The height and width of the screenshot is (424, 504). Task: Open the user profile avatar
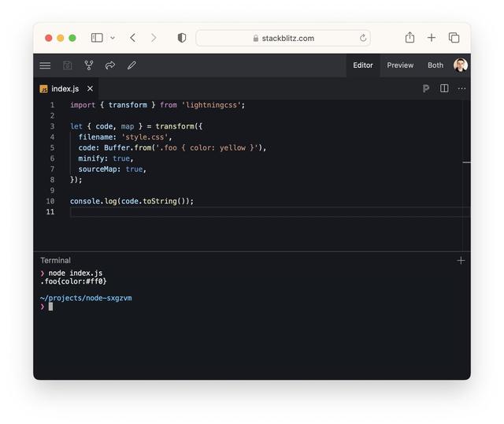pos(460,65)
